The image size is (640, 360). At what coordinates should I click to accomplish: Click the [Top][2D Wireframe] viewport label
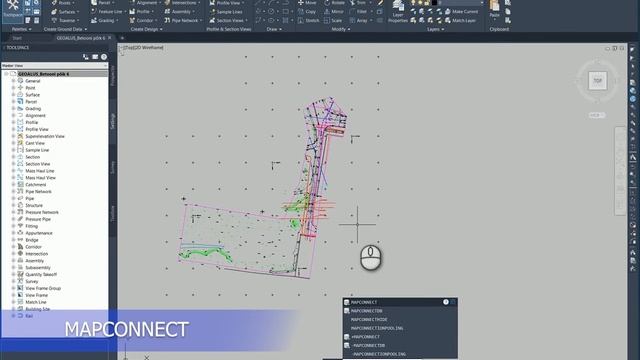click(x=143, y=48)
